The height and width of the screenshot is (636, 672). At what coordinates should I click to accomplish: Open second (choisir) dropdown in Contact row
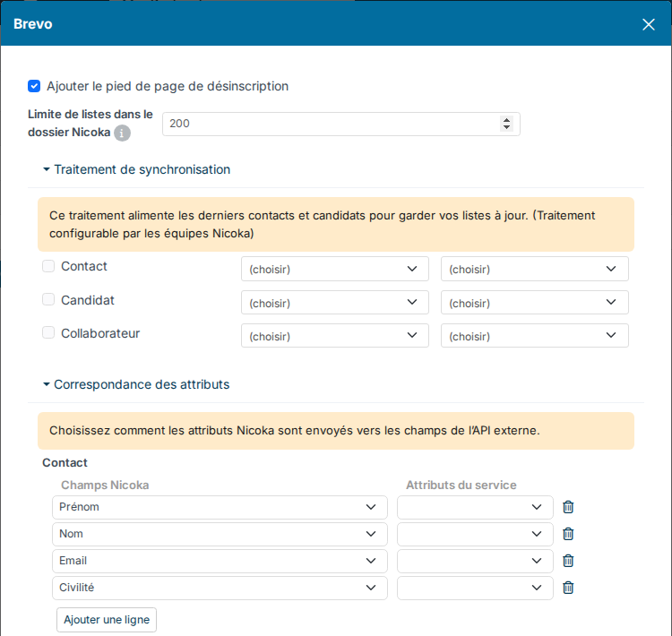[x=534, y=269]
